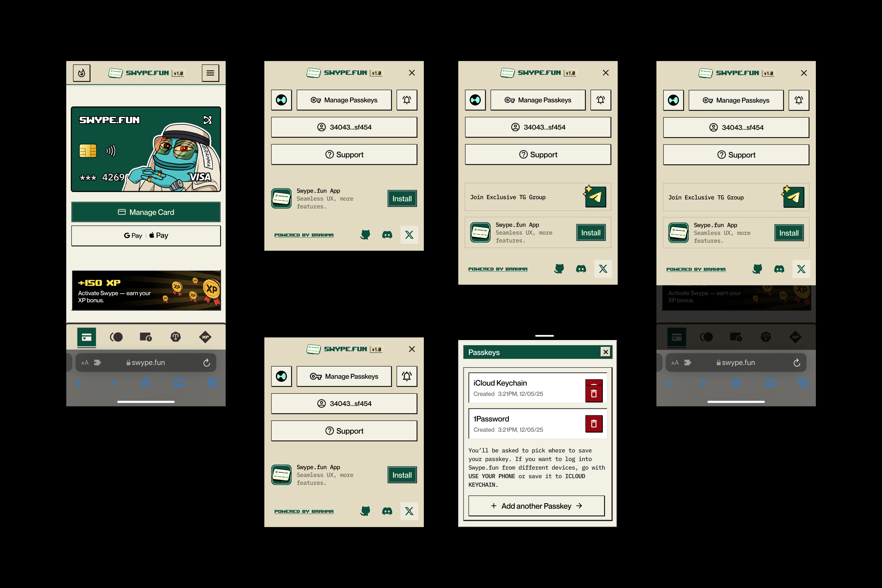Tap the cat-head icon in the menu overlaying the dimmed phone

[x=757, y=269]
